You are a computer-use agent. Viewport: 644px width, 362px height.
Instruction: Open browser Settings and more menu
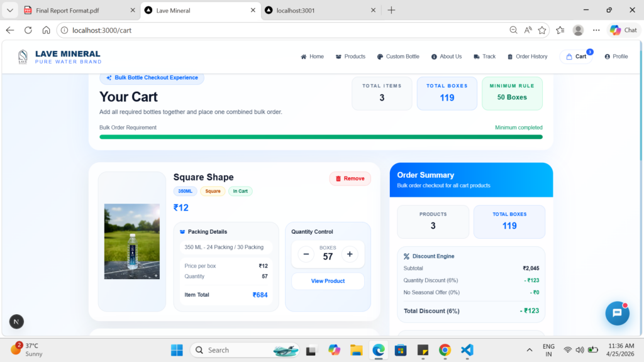click(x=596, y=30)
